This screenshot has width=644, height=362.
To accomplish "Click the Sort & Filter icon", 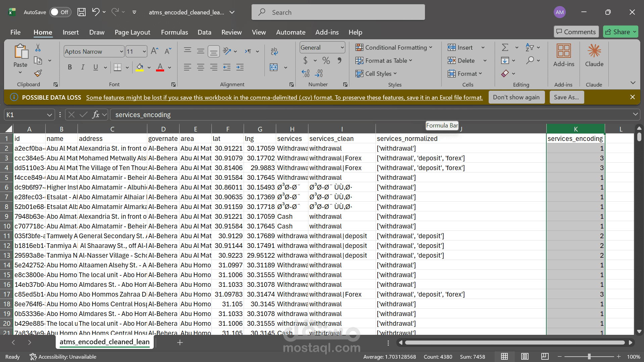I will click(x=530, y=48).
